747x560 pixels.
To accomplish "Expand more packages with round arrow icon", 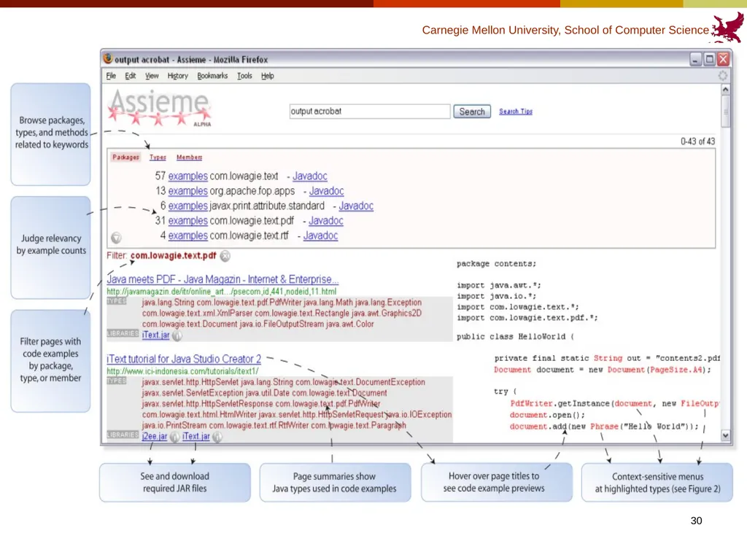I will (x=116, y=238).
